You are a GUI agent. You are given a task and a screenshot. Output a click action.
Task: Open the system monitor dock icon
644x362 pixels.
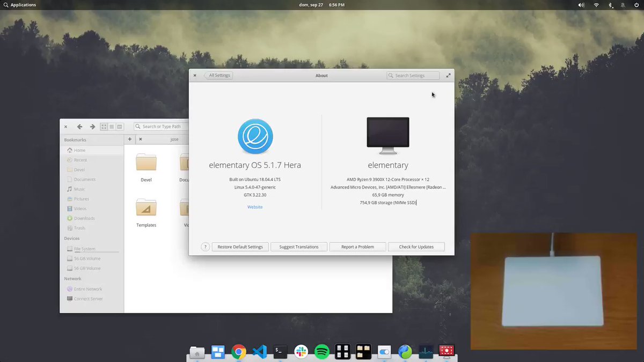coord(426,352)
